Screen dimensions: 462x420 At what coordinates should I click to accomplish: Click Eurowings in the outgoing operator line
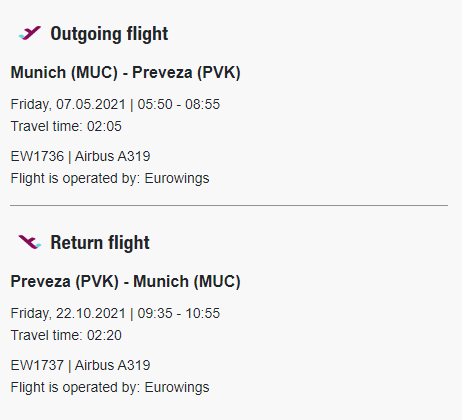coord(177,179)
